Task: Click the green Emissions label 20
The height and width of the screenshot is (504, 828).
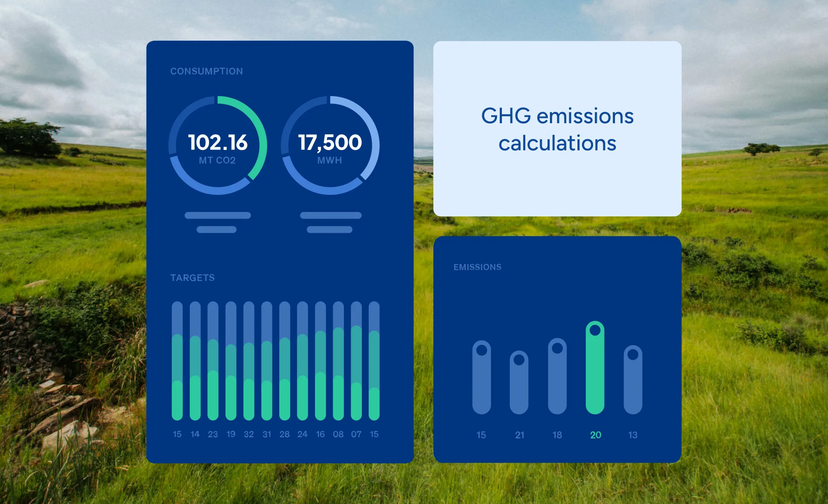Action: [596, 435]
